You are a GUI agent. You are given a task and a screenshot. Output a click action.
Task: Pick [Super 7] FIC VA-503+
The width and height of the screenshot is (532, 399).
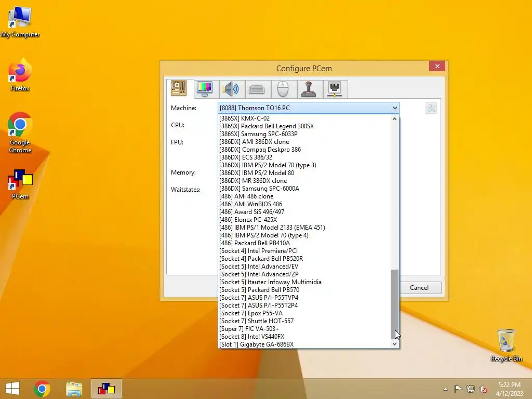(304, 329)
